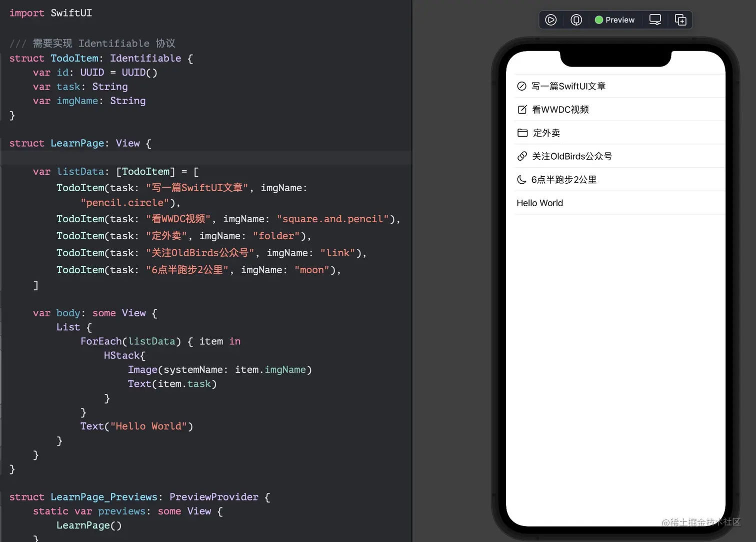Open the preview device settings monitor icon
756x542 pixels.
(655, 20)
